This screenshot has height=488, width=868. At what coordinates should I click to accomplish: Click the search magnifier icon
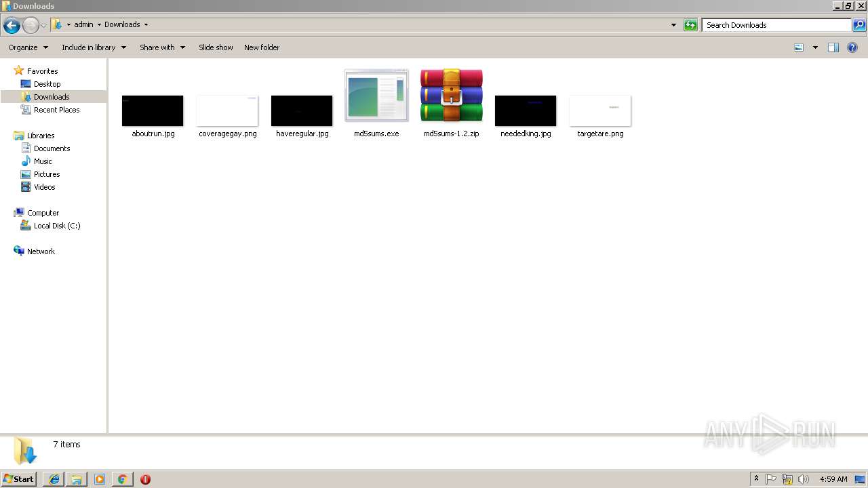[x=859, y=25]
